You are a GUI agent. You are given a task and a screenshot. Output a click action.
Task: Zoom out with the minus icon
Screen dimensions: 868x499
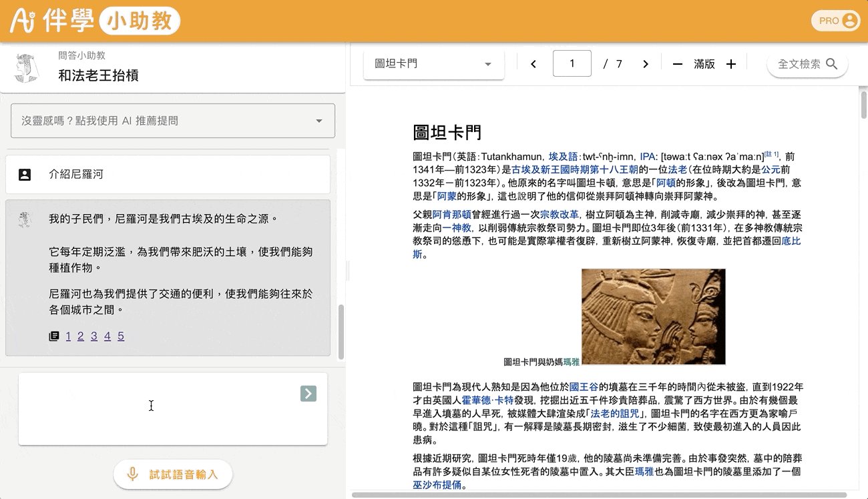pos(678,64)
